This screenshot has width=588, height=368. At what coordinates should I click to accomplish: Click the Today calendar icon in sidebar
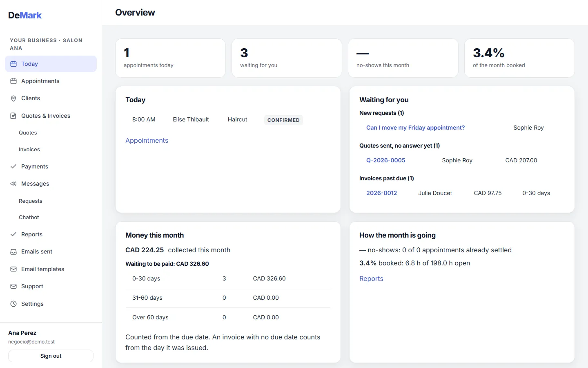[x=13, y=64]
